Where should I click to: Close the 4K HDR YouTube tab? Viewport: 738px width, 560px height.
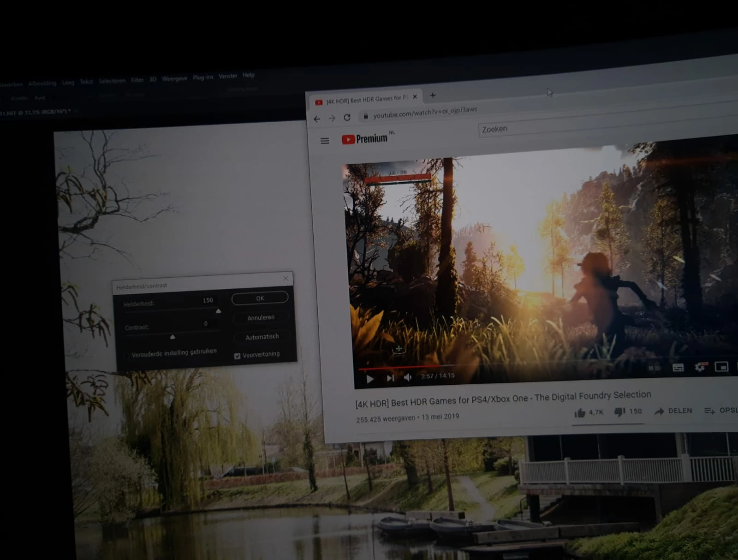tap(415, 97)
